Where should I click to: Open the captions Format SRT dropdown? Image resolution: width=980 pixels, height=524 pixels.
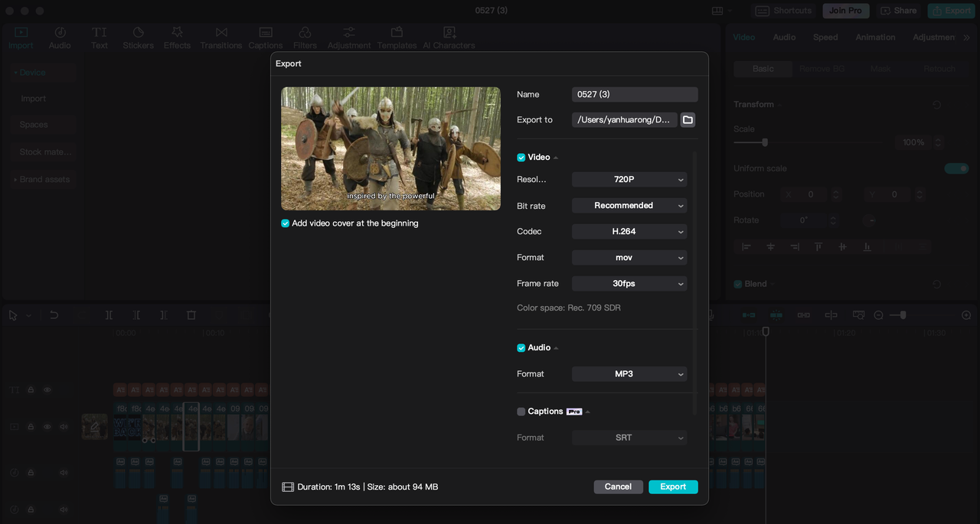point(629,438)
